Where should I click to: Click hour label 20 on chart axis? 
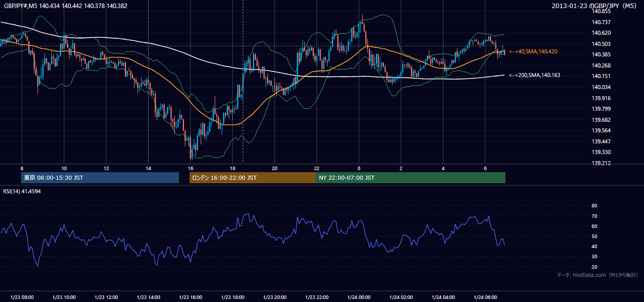click(275, 168)
